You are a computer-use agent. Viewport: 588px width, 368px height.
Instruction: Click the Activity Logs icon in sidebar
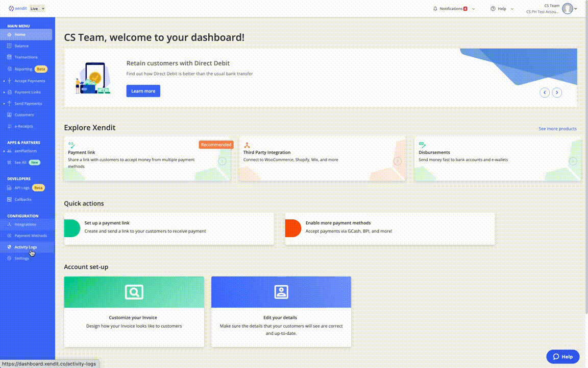pos(9,247)
